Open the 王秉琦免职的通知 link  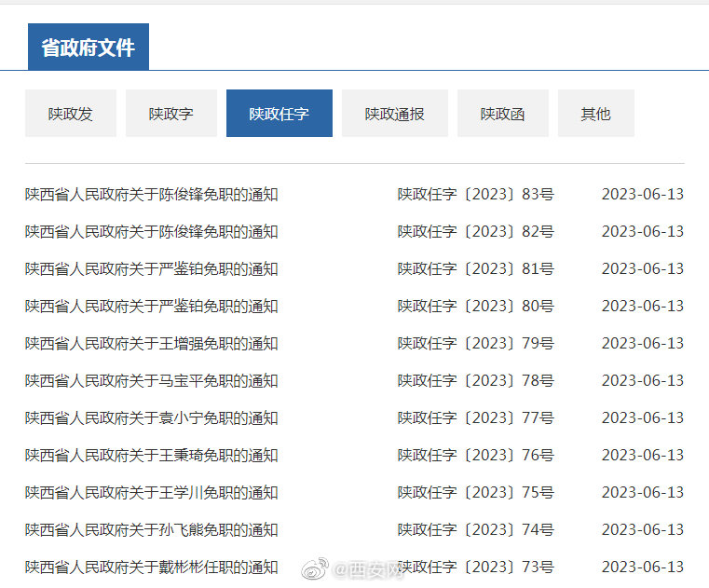(x=152, y=456)
